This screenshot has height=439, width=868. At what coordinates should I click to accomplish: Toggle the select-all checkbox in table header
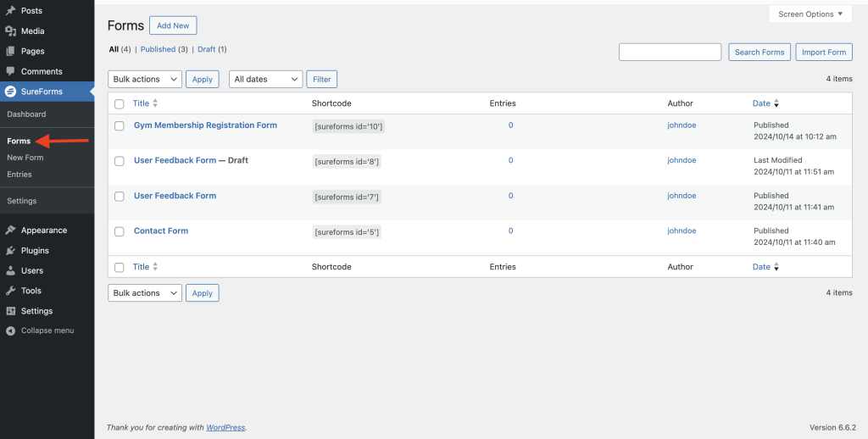click(120, 103)
